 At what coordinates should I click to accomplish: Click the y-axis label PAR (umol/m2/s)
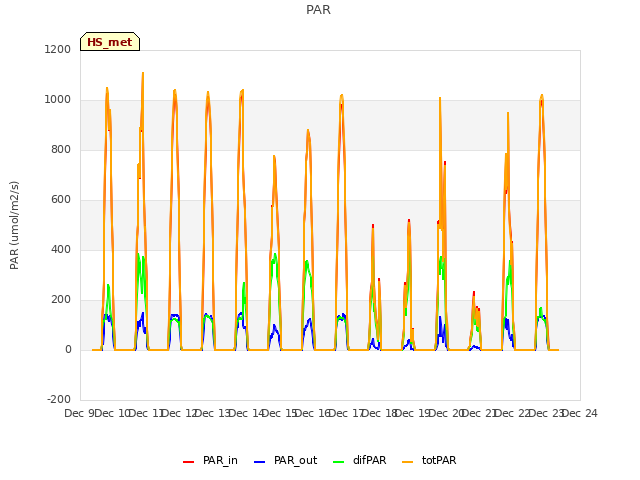(14, 225)
